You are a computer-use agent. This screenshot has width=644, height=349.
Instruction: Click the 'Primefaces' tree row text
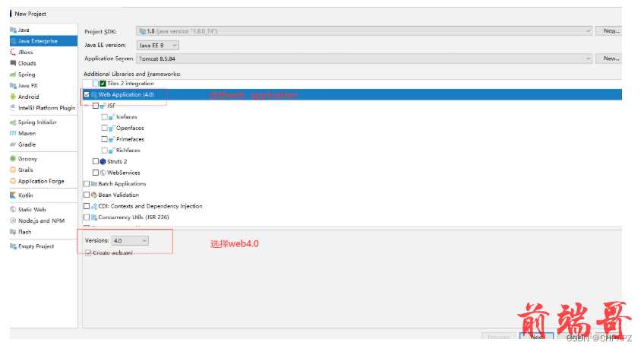130,139
